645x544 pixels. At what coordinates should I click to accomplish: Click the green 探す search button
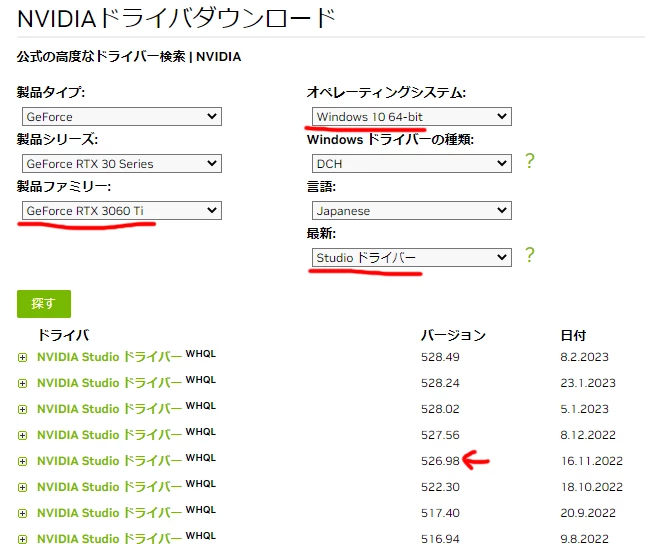click(x=44, y=304)
